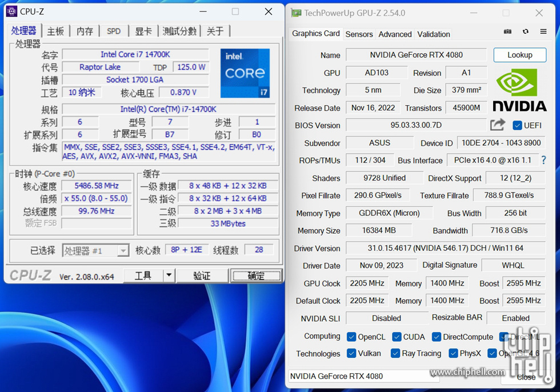Take a GPU-Z screenshot with camera icon

[x=507, y=31]
